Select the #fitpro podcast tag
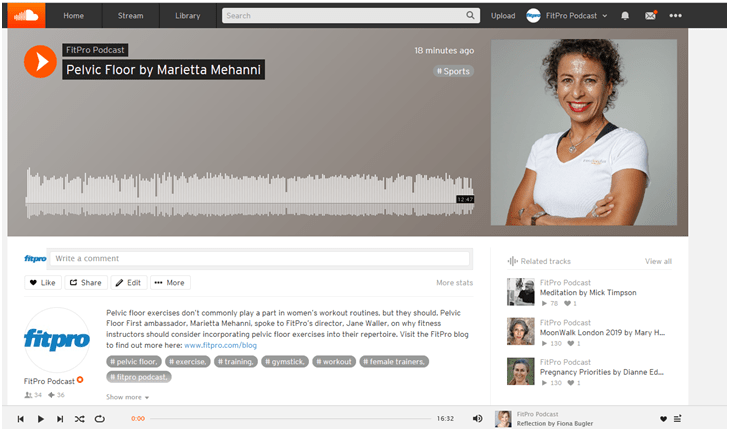The width and height of the screenshot is (729, 431). (x=139, y=377)
